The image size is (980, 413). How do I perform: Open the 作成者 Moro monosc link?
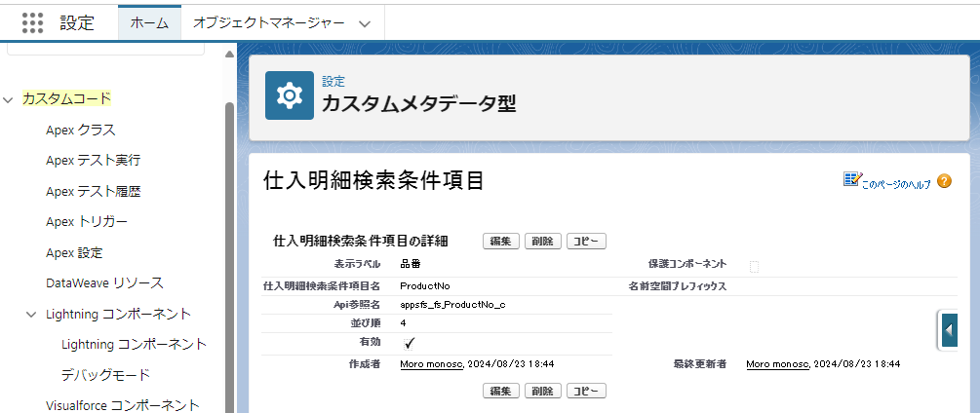point(432,364)
